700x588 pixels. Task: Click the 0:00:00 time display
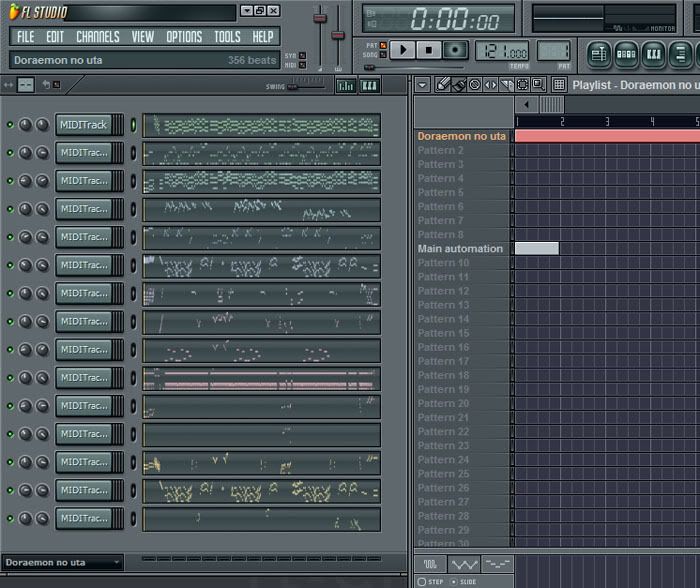pyautogui.click(x=438, y=19)
